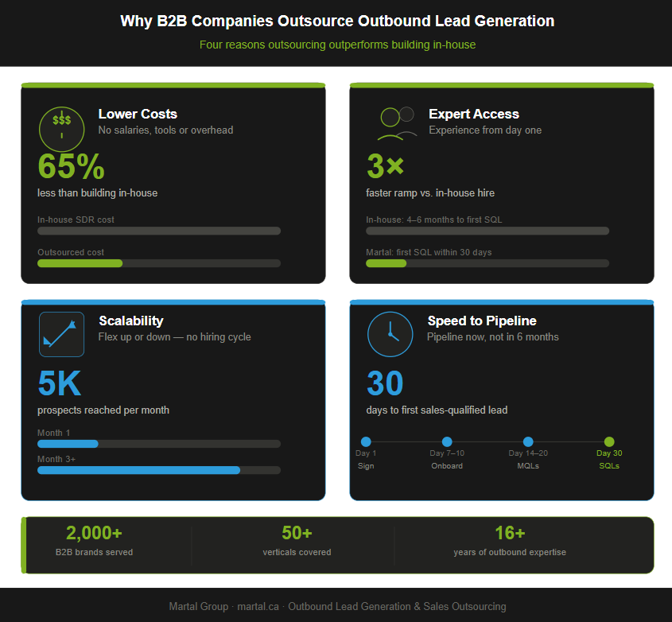The height and width of the screenshot is (622, 672).
Task: Click the clock icon in Speed to Pipeline
Action: 390,334
